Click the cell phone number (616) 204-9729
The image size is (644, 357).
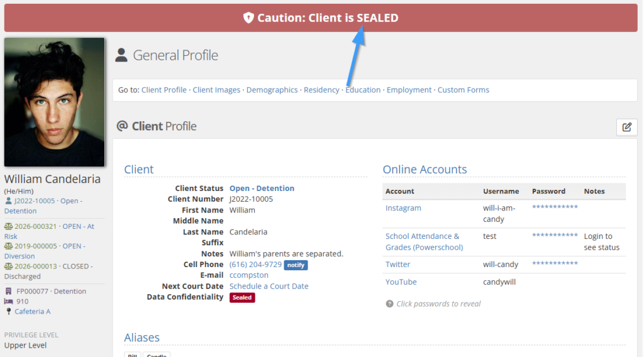(x=255, y=265)
